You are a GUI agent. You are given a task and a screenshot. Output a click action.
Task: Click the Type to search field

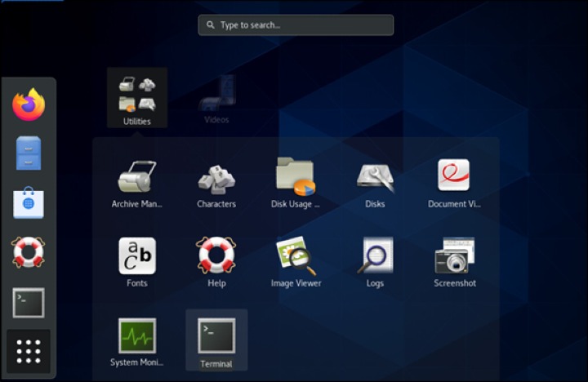coord(296,25)
